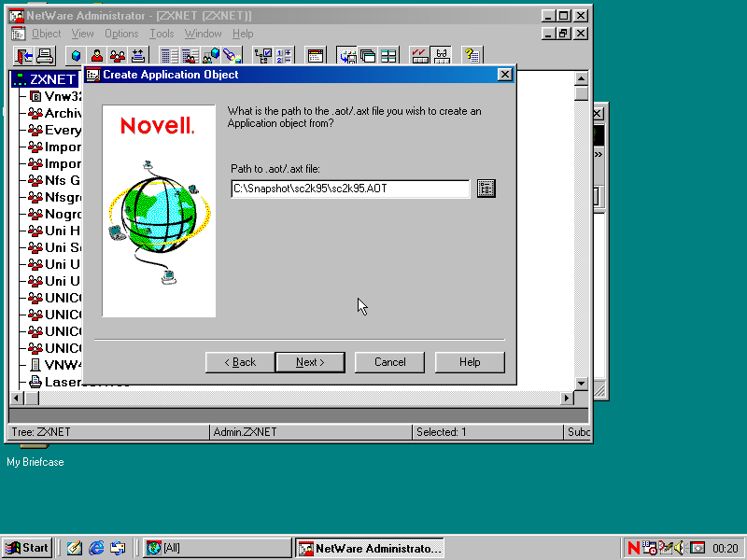Open the Options menu
The width and height of the screenshot is (747, 560).
[x=121, y=34]
